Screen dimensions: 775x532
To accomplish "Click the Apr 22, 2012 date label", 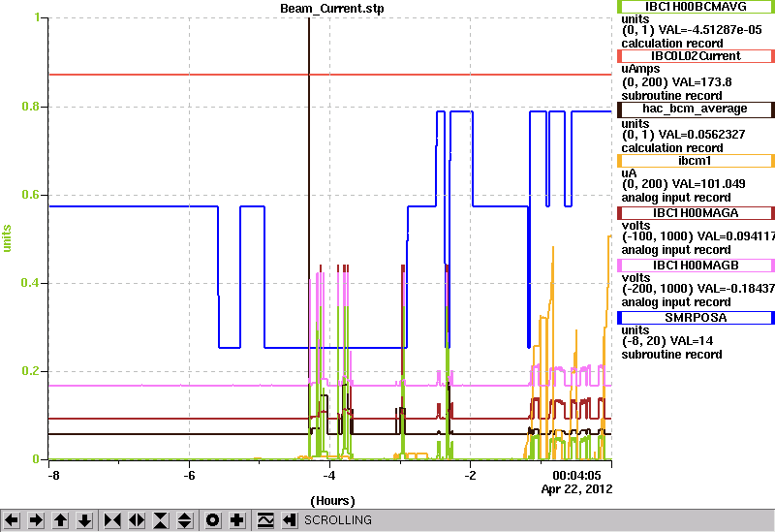I will pyautogui.click(x=576, y=489).
